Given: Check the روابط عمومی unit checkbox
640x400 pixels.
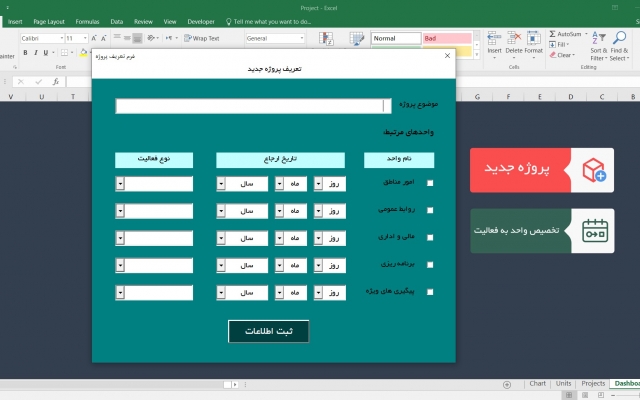Looking at the screenshot, I should click(x=430, y=210).
